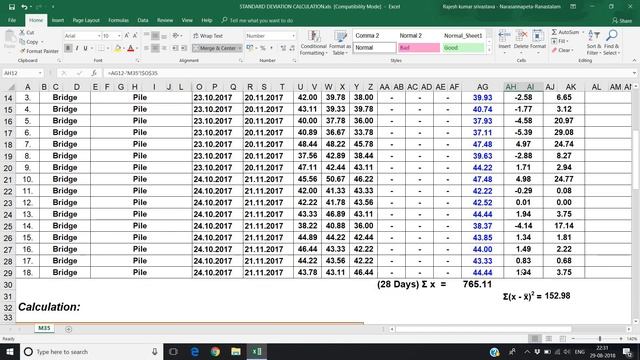Screen dimensions: 640x360
Task: Switch to Formulas tab
Action: 118,20
